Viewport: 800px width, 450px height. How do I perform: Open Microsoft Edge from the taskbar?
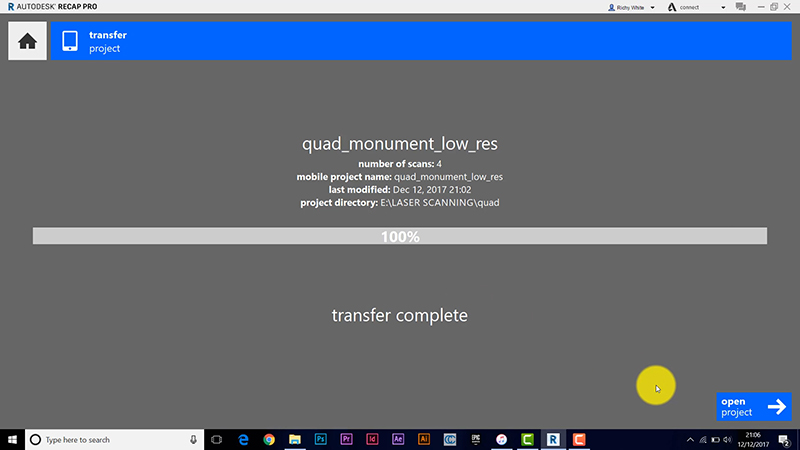coord(244,439)
